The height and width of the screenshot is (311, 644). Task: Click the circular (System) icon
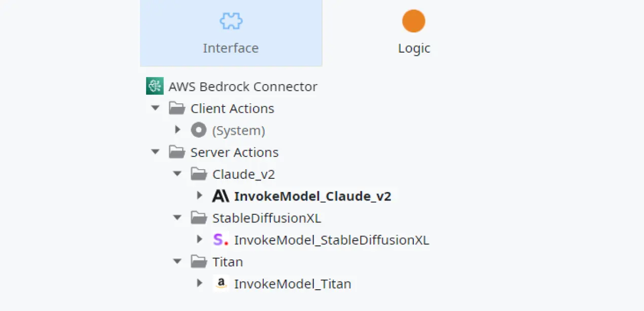pos(199,130)
